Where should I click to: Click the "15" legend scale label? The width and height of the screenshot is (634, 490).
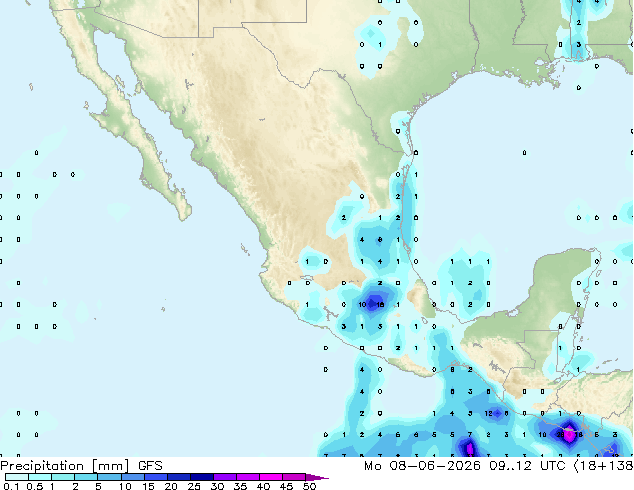click(148, 486)
